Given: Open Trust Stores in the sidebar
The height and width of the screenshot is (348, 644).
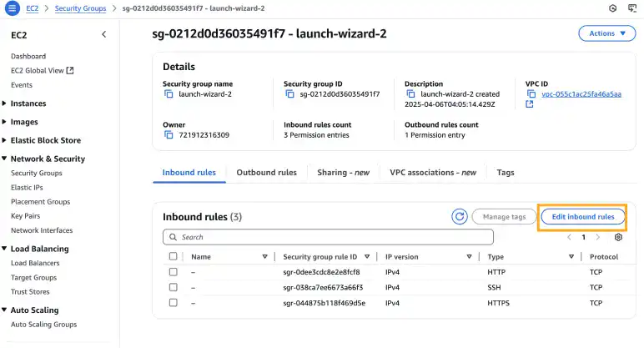Looking at the screenshot, I should pos(30,292).
